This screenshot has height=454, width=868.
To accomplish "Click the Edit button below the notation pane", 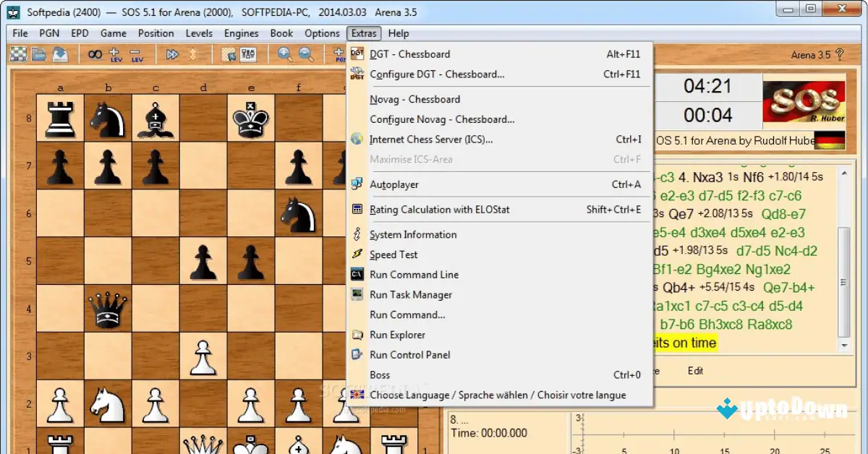I will 695,371.
